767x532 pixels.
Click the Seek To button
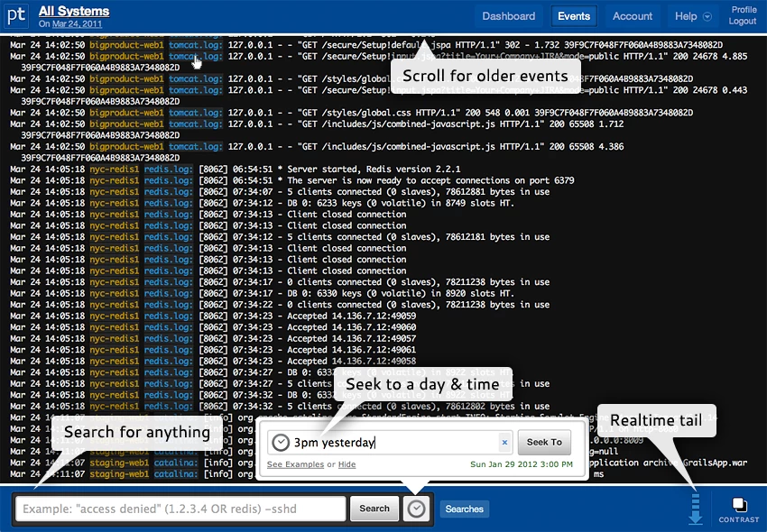(x=544, y=442)
